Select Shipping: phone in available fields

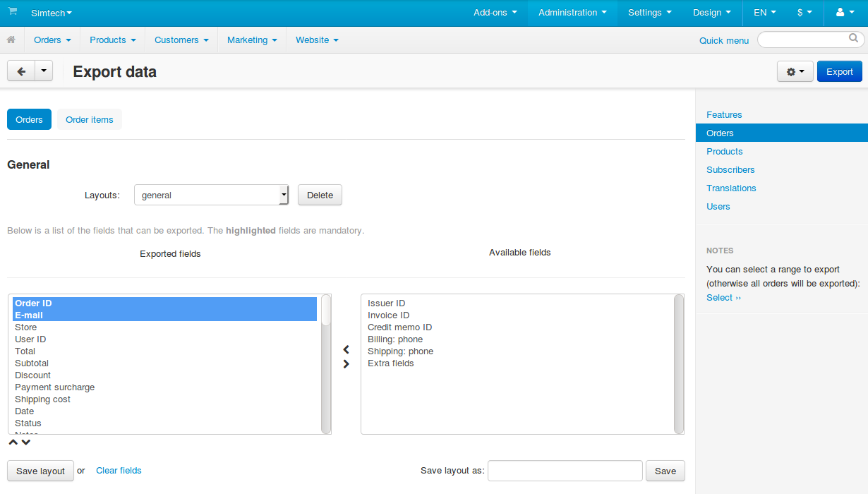tap(517, 351)
